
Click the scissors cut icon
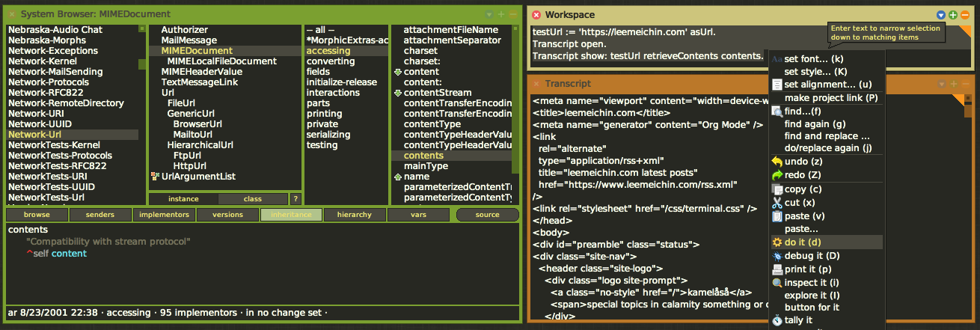pyautogui.click(x=777, y=203)
